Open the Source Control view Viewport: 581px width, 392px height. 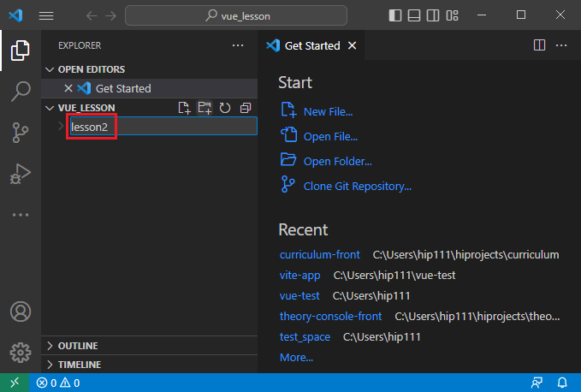point(21,133)
